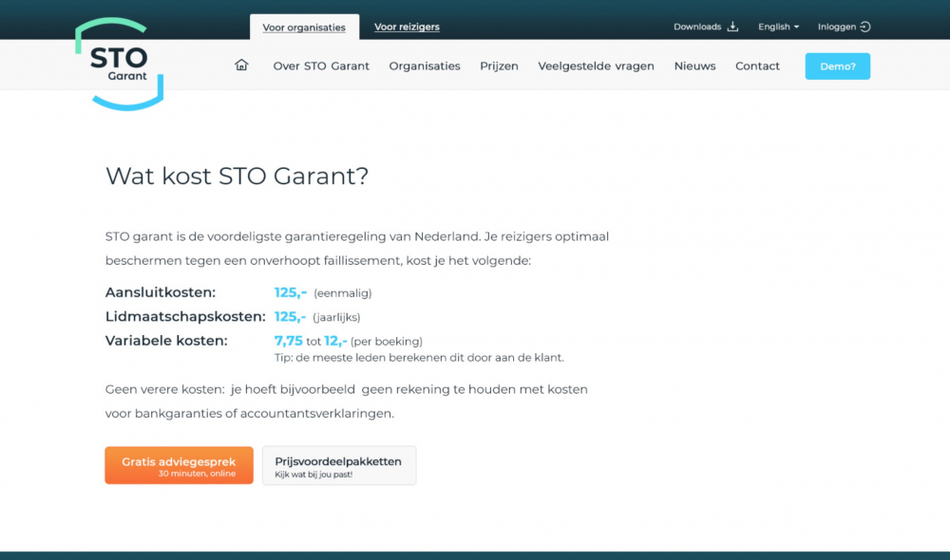
Task: Click the Aansluitkosten label
Action: [x=161, y=292]
